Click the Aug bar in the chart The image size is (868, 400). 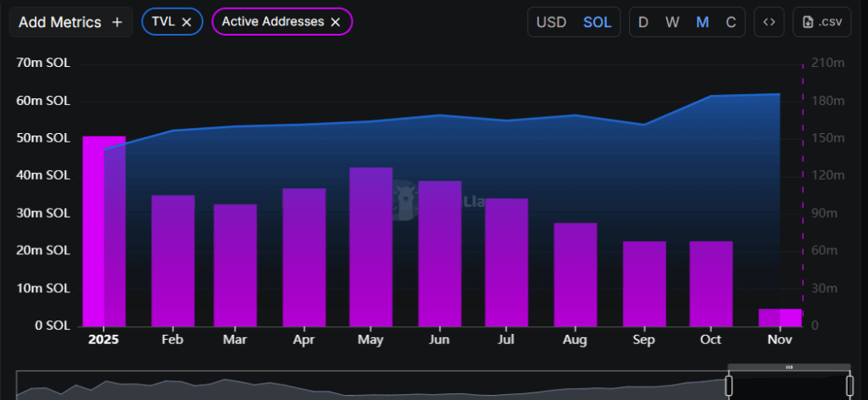point(576,275)
